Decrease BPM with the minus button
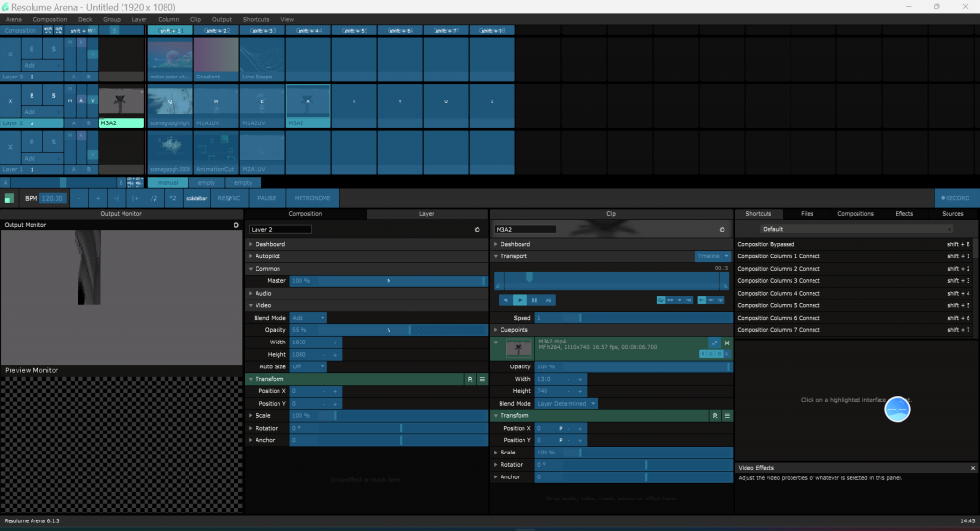Image resolution: width=980 pixels, height=531 pixels. click(x=78, y=199)
